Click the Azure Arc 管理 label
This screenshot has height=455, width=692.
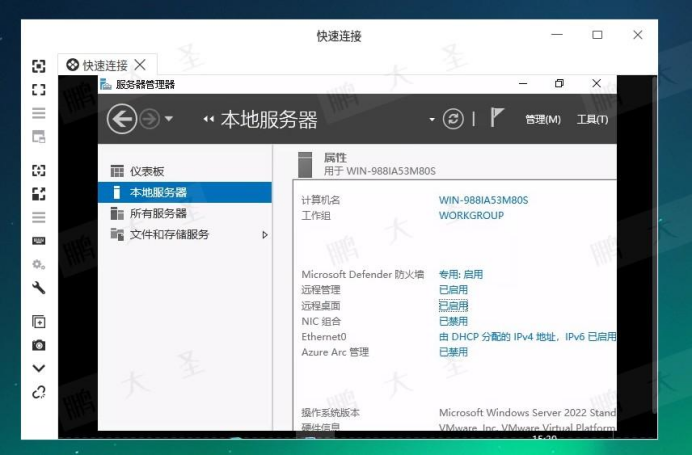point(335,352)
